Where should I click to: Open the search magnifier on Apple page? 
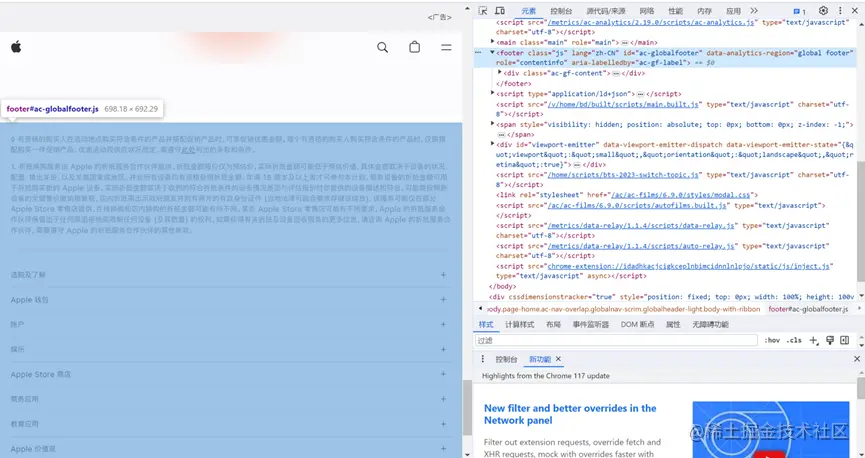(x=382, y=47)
